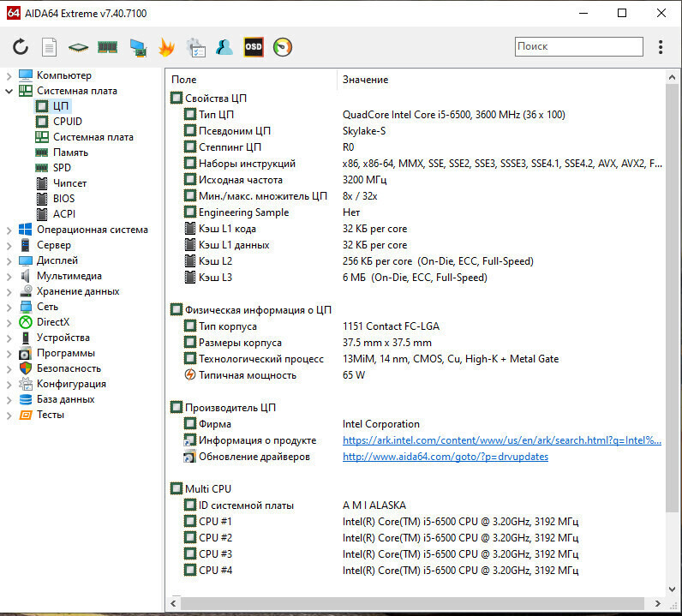Click the Значение column header
The height and width of the screenshot is (616, 682).
point(366,80)
